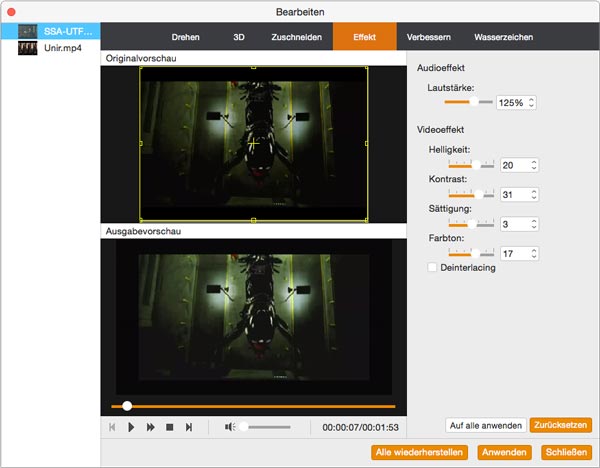The image size is (600, 468).
Task: Click the Unir.mp4 file name
Action: click(63, 48)
